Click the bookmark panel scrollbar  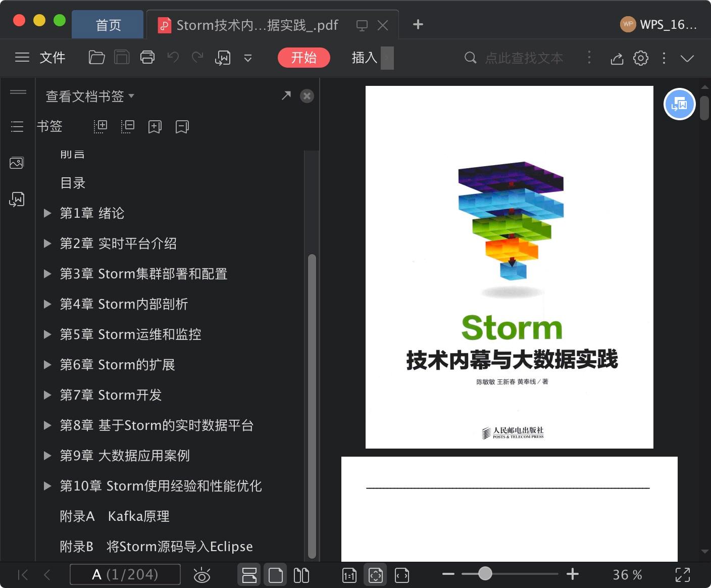[x=312, y=406]
